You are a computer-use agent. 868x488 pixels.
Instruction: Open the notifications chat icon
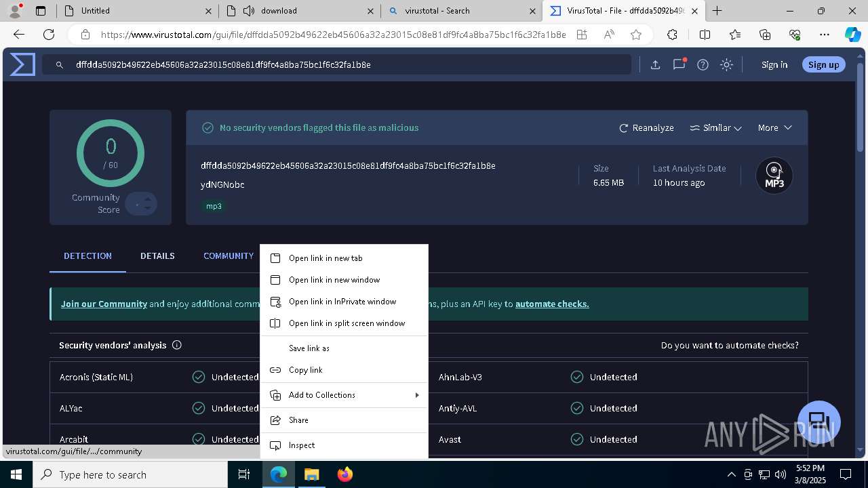pyautogui.click(x=679, y=65)
